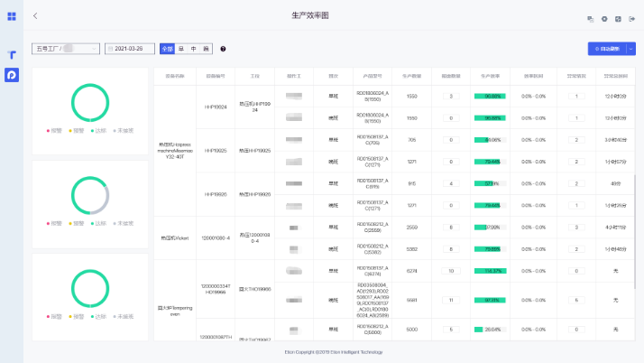Click the second donut chart with grey segment

coord(90,196)
